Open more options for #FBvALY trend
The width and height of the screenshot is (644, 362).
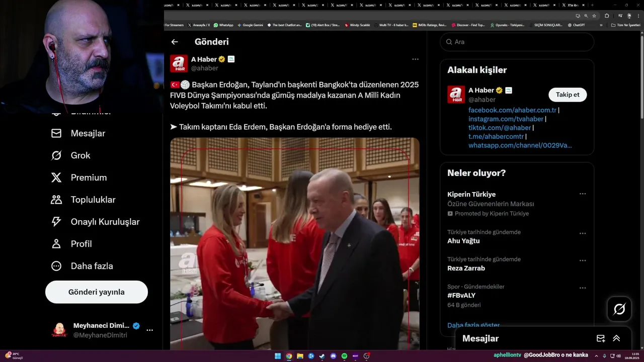pos(583,288)
